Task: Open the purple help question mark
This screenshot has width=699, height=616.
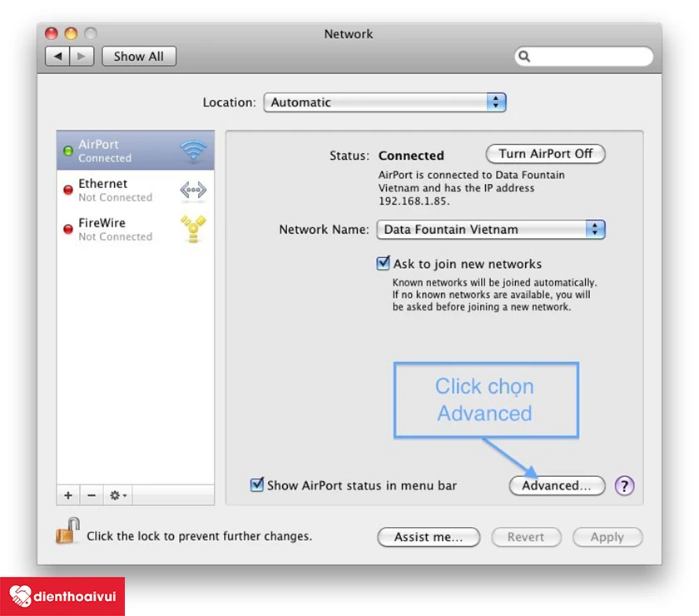Action: click(x=624, y=485)
